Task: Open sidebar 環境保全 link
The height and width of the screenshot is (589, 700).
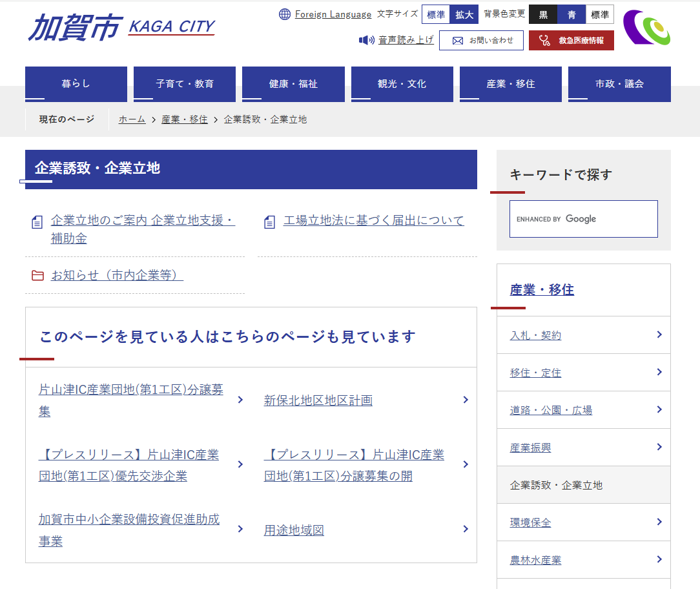Action: point(530,522)
